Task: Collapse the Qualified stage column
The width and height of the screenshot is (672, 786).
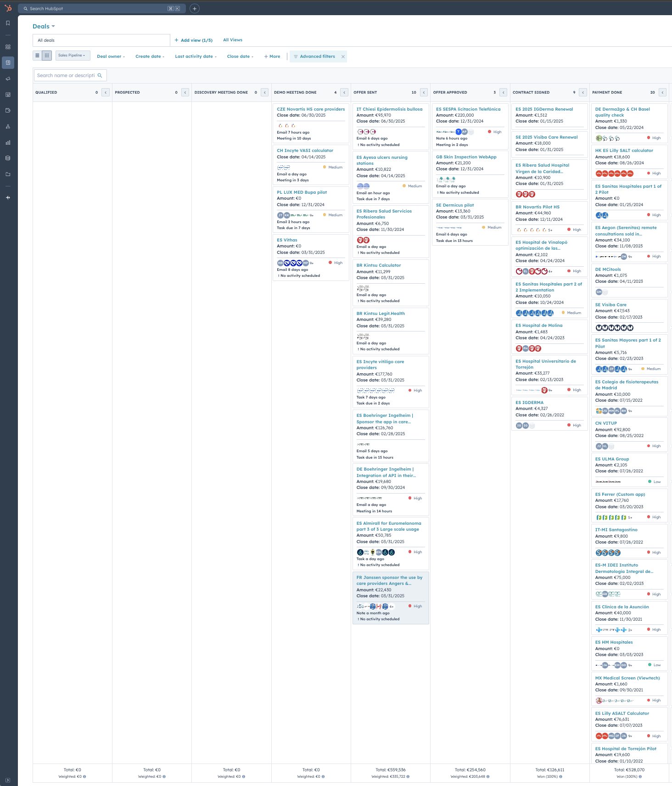Action: [106, 92]
